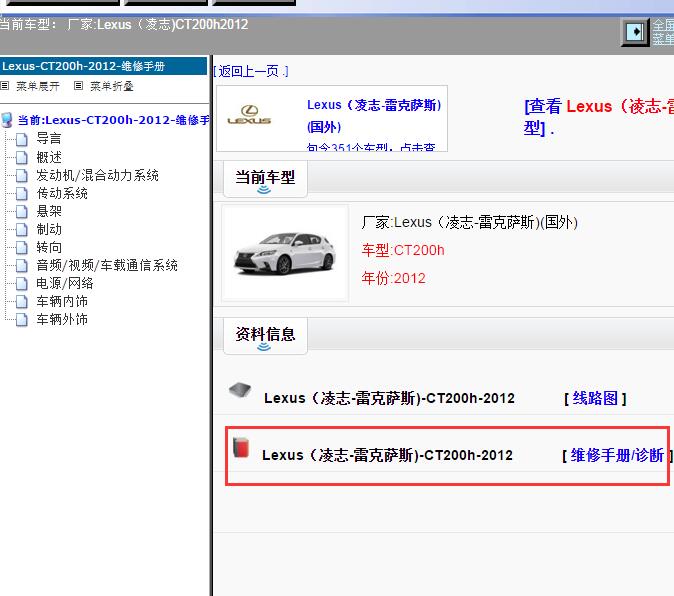Open the 线路图 link
This screenshot has width=674, height=596.
595,398
